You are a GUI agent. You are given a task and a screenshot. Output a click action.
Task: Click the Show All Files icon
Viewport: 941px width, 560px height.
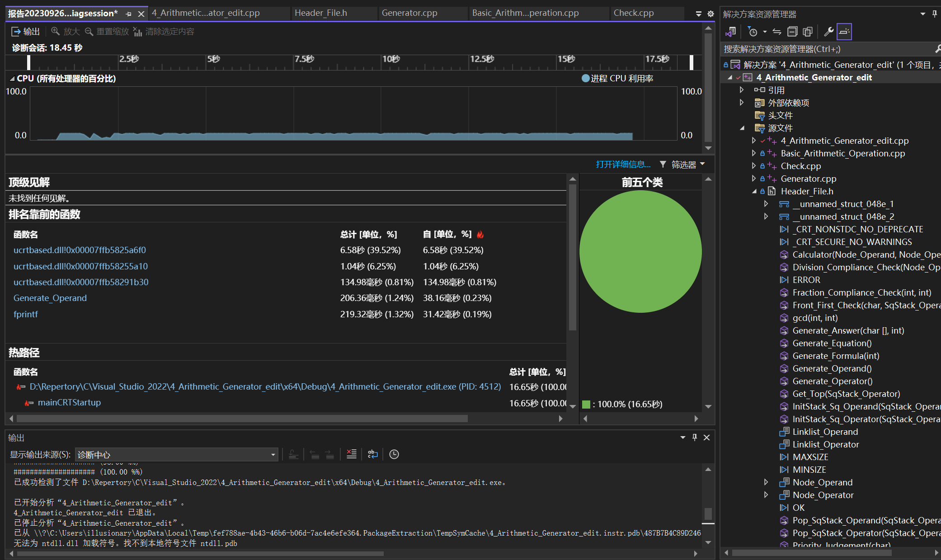point(808,32)
